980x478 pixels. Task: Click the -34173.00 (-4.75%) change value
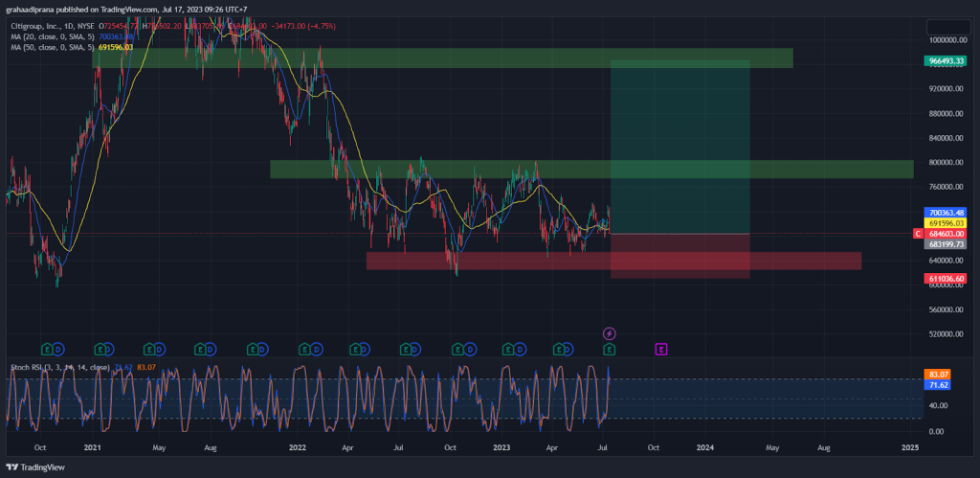pyautogui.click(x=302, y=26)
